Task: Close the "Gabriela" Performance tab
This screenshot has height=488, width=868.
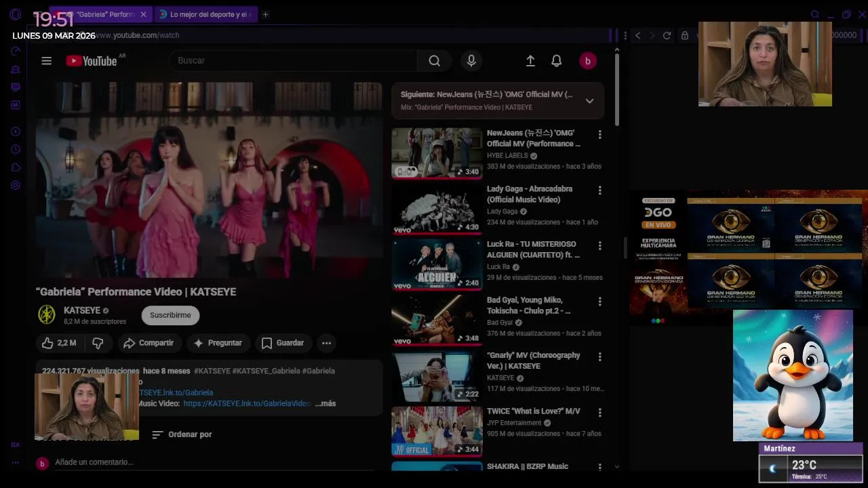Action: (x=143, y=14)
